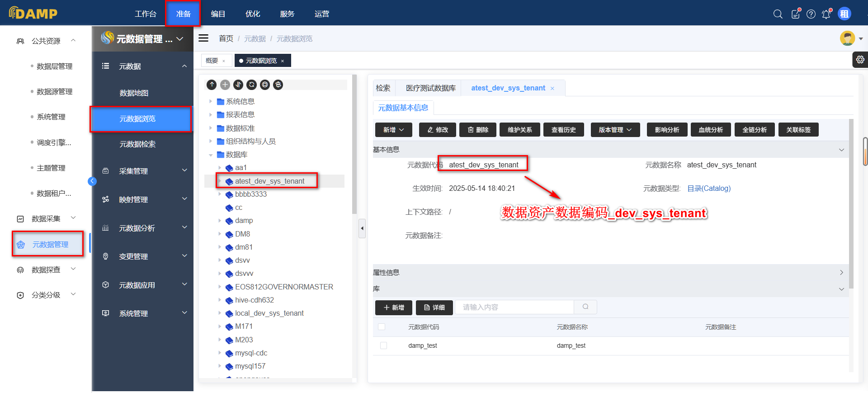868x393 pixels.
Task: Close the atest_dev_sys_tenant tab
Action: 552,89
